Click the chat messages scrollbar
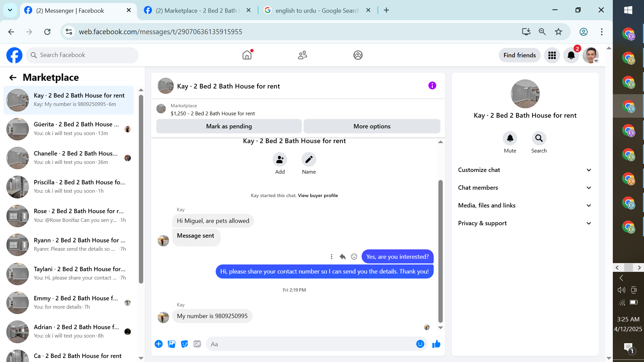 click(x=440, y=251)
